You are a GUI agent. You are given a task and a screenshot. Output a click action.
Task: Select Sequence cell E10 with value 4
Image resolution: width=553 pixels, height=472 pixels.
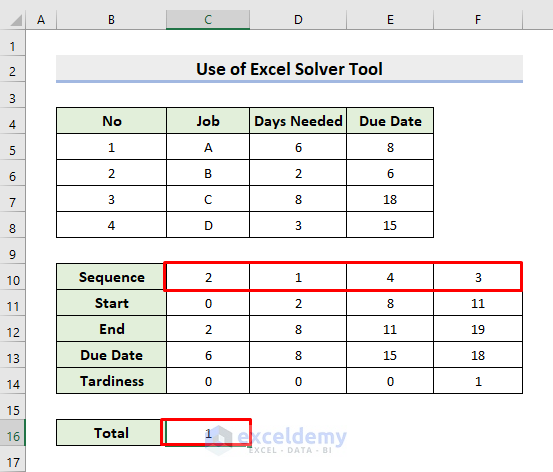click(x=390, y=277)
